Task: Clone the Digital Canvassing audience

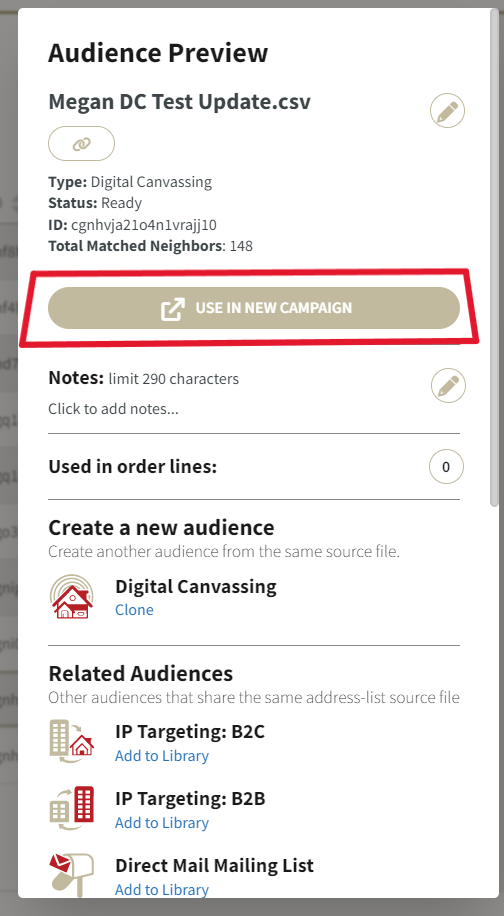Action: [134, 610]
